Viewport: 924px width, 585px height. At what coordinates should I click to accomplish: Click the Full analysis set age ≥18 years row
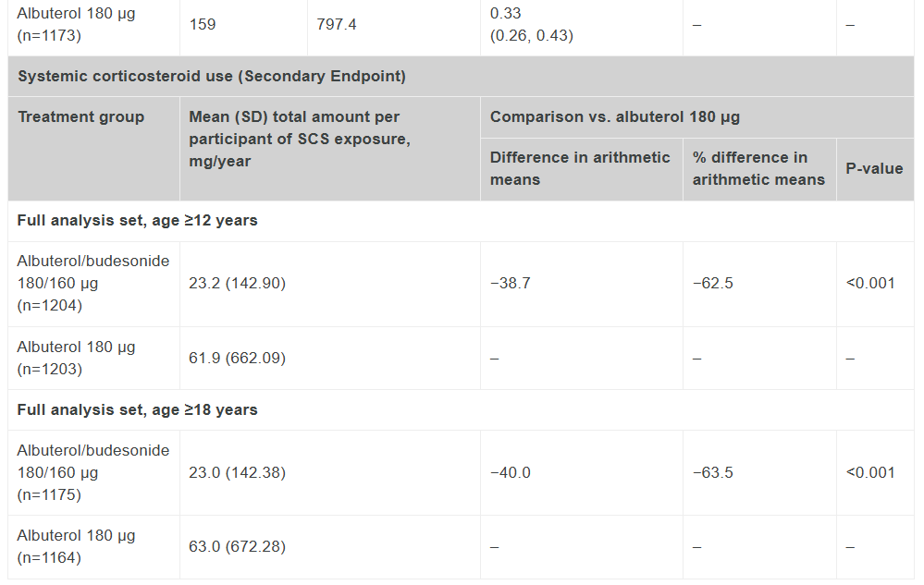point(461,410)
